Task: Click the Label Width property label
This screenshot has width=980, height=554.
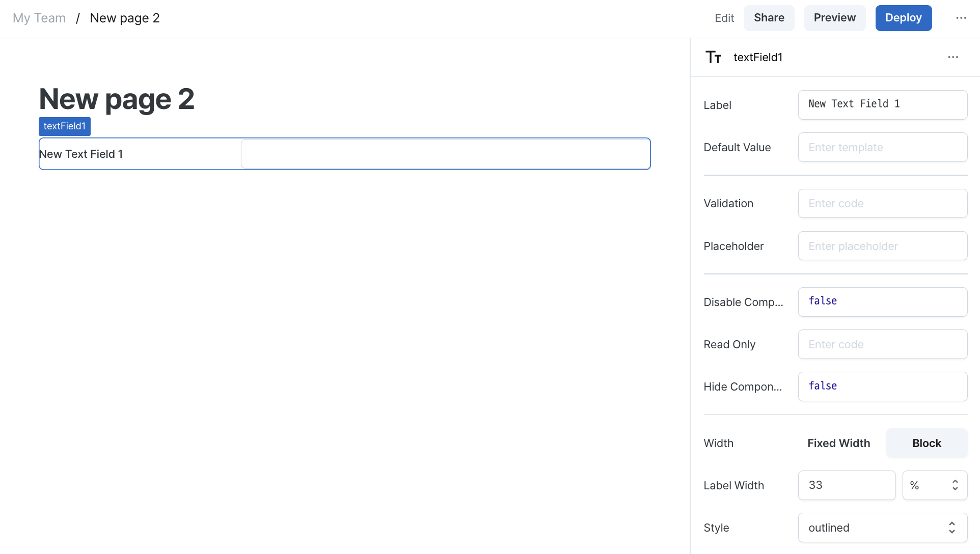Action: click(733, 486)
